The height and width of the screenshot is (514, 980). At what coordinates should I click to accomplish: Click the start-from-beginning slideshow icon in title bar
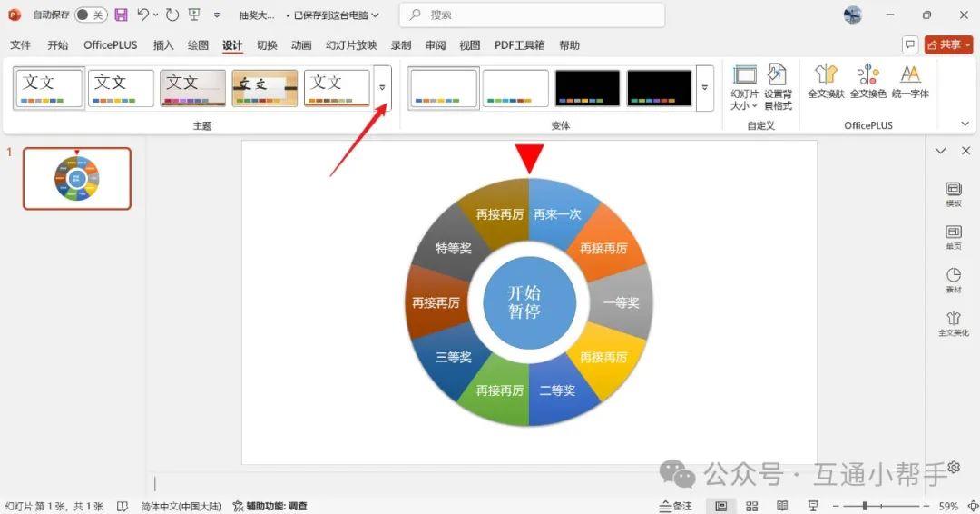(x=194, y=15)
